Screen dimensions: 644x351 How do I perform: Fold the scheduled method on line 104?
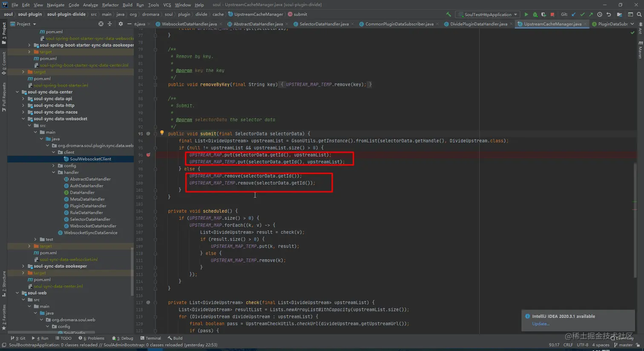tap(155, 211)
